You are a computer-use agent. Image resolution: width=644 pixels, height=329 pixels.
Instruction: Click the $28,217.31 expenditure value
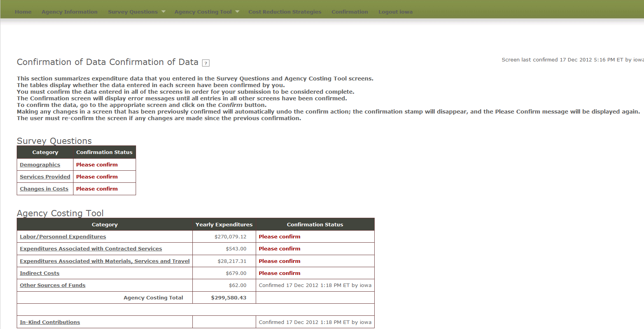(232, 261)
